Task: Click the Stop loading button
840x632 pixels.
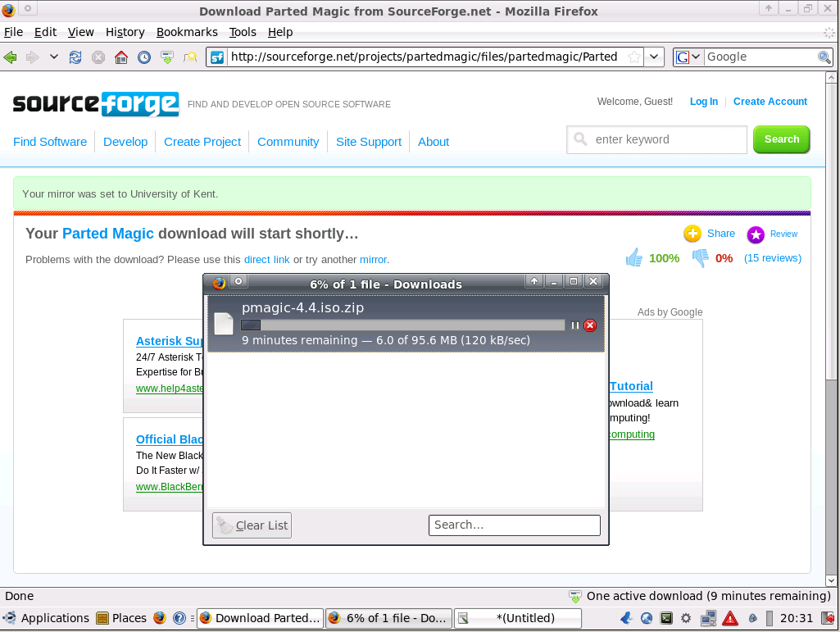Action: pos(98,57)
